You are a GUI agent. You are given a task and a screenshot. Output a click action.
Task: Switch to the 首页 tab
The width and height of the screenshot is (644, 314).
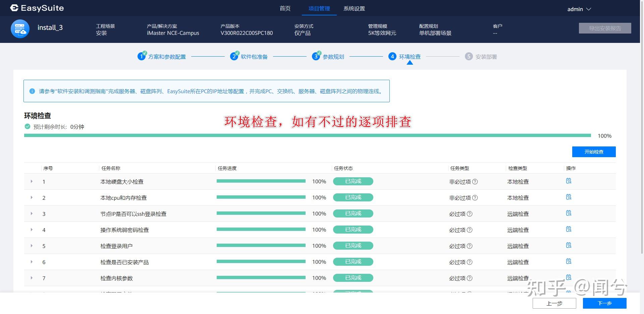point(285,9)
